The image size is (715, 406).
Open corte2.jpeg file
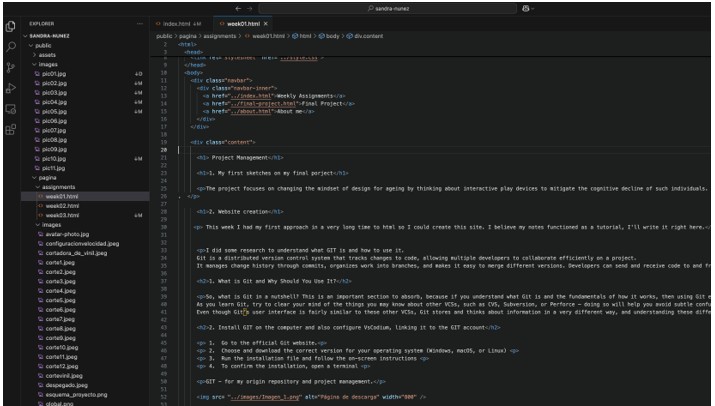tap(60, 272)
